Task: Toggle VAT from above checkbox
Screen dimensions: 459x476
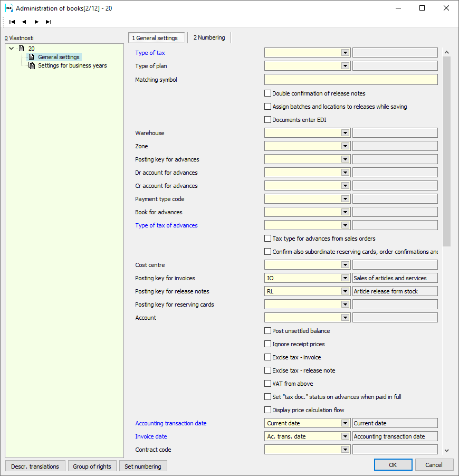Action: point(268,384)
